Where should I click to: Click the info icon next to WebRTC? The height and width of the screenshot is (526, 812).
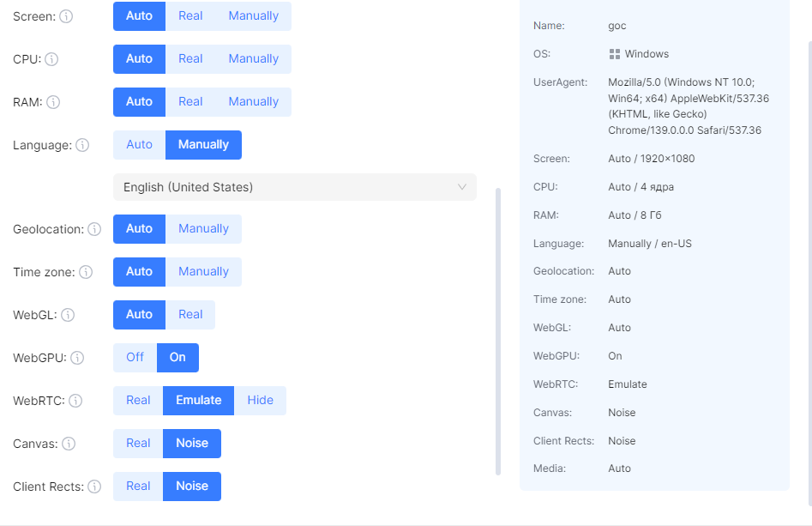point(75,401)
